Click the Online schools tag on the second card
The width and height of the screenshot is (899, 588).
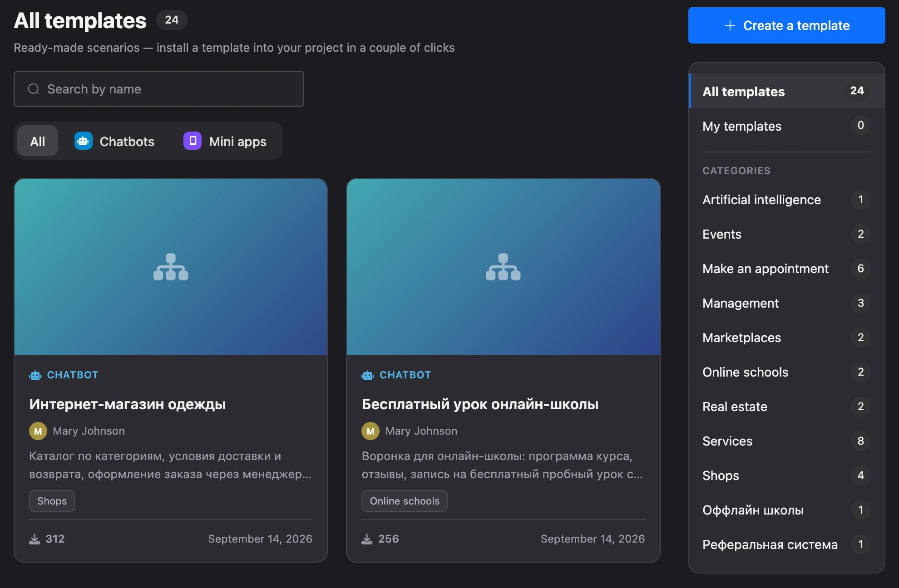(405, 501)
